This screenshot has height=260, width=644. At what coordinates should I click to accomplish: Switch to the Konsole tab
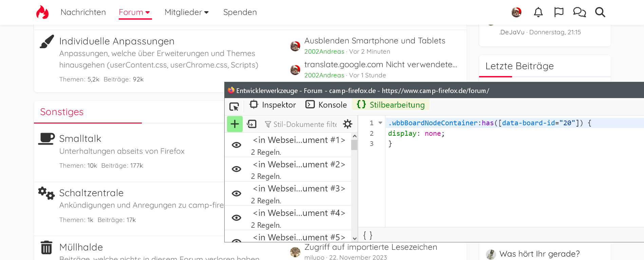pos(326,105)
